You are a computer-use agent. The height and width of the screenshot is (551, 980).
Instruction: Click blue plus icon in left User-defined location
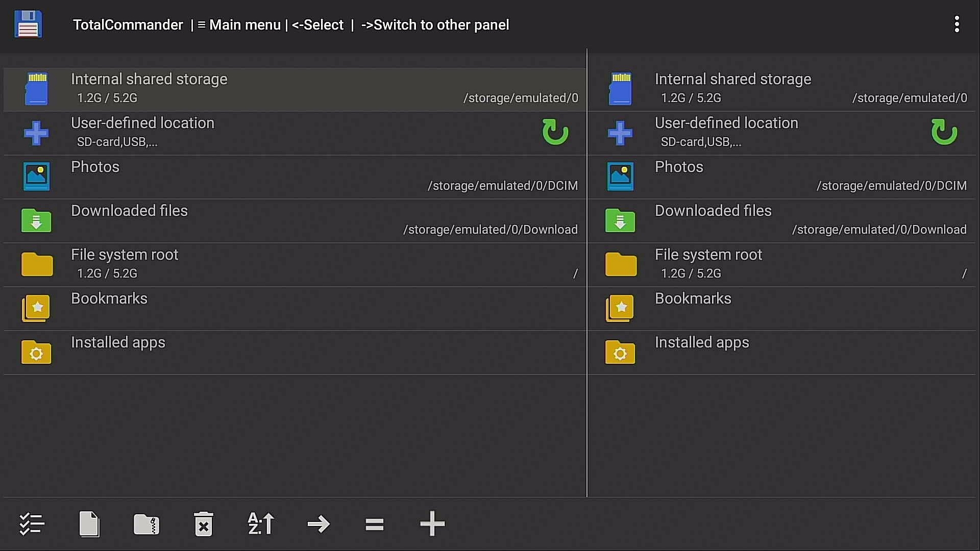(x=36, y=133)
